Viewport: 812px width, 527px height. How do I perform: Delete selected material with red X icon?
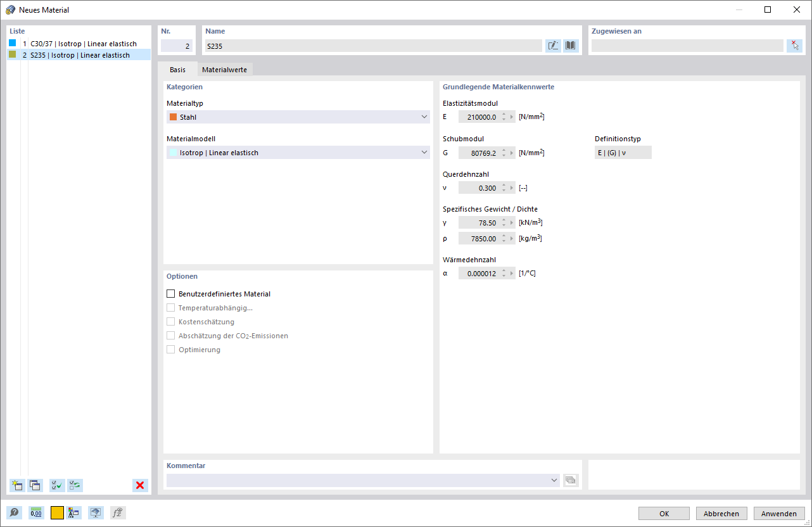(140, 485)
